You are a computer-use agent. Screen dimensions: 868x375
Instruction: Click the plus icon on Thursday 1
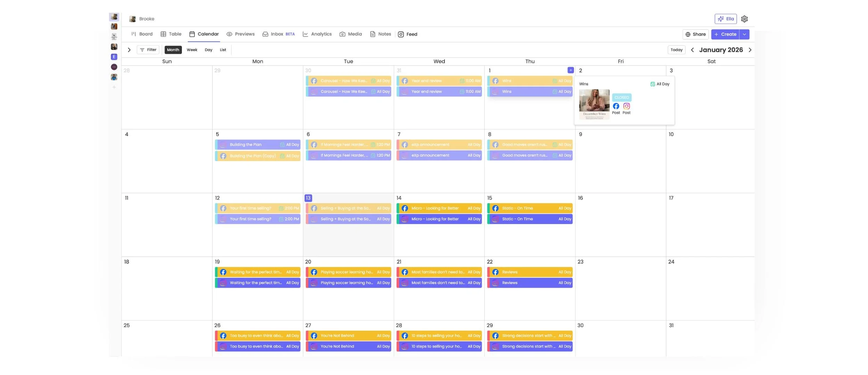click(x=570, y=70)
